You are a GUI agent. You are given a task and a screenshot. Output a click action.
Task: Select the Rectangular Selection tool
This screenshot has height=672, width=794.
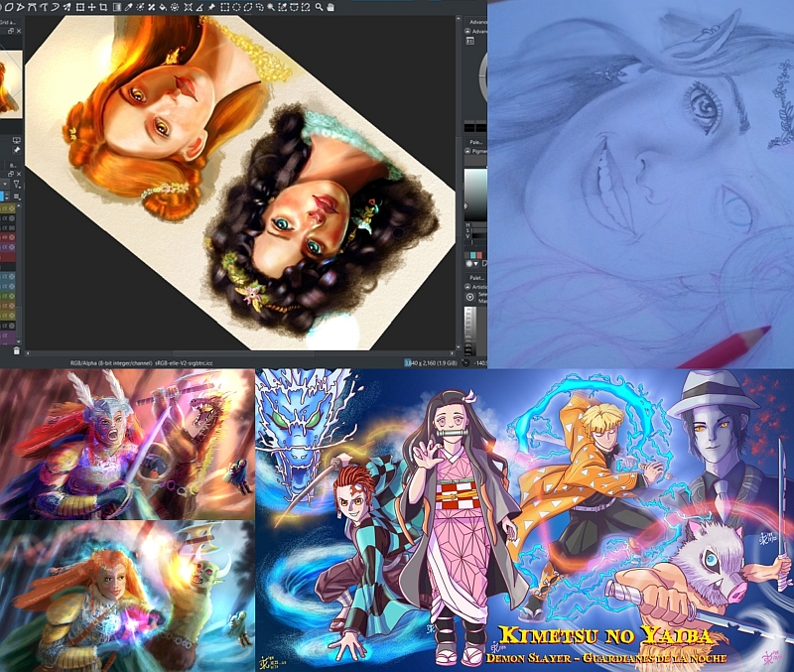(224, 7)
